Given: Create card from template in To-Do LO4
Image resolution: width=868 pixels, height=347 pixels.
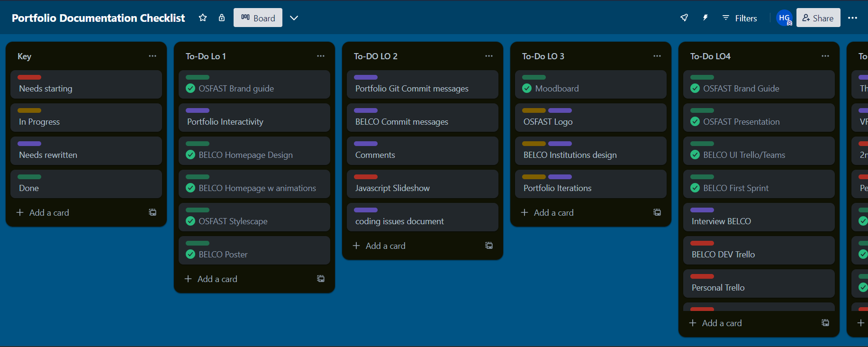Looking at the screenshot, I should point(825,323).
